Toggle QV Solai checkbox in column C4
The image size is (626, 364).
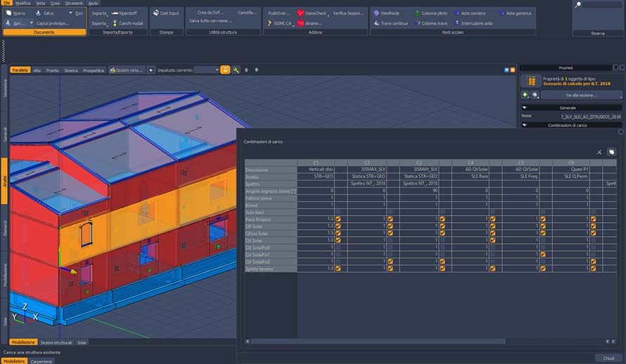point(492,240)
